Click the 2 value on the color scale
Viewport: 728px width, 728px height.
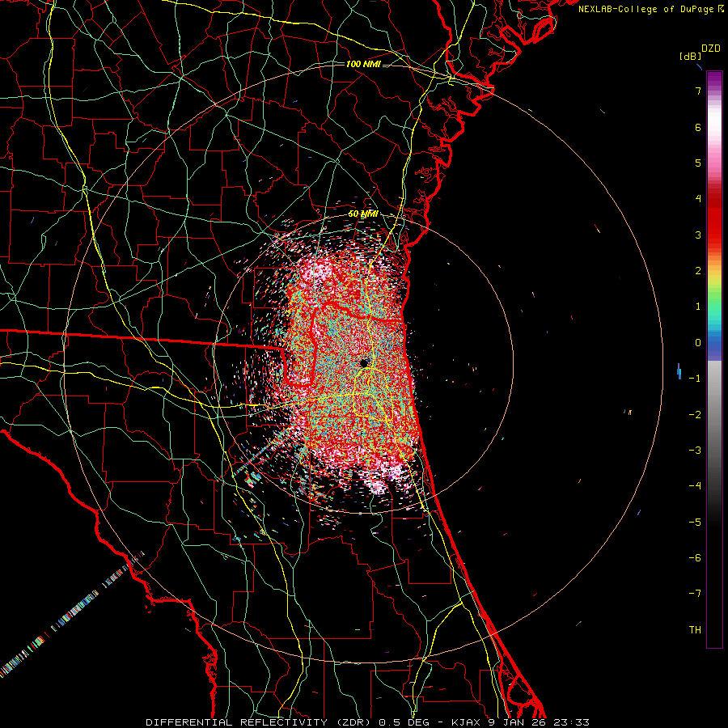pyautogui.click(x=698, y=271)
